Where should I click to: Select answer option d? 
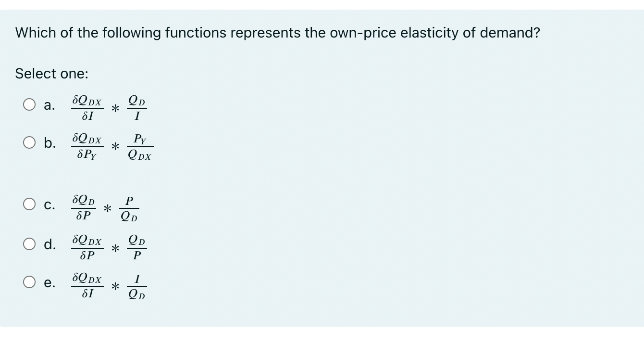pos(29,244)
